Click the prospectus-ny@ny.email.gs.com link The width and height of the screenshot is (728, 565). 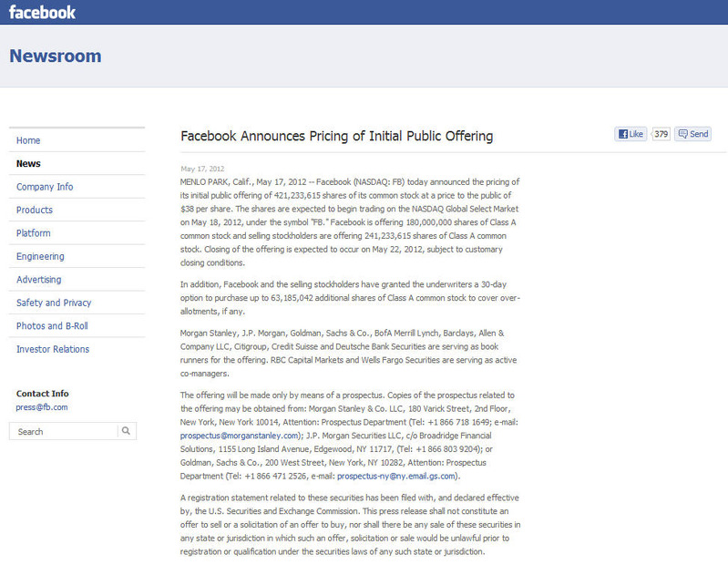pyautogui.click(x=396, y=476)
